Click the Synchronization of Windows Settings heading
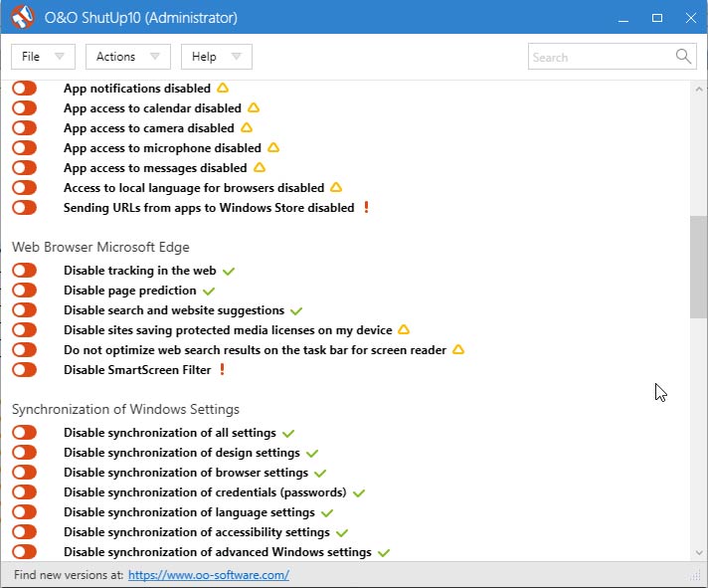Viewport: 708px width, 588px height. click(x=125, y=409)
